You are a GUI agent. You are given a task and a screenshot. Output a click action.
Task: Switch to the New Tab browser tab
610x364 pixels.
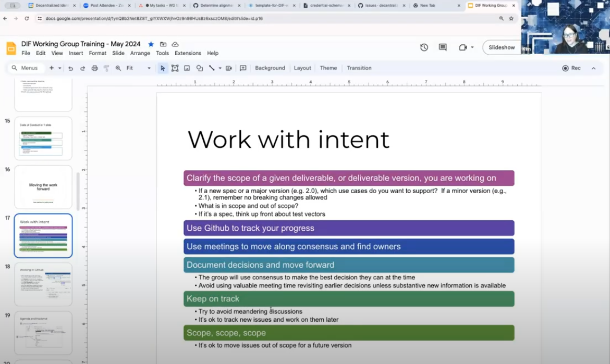437,5
